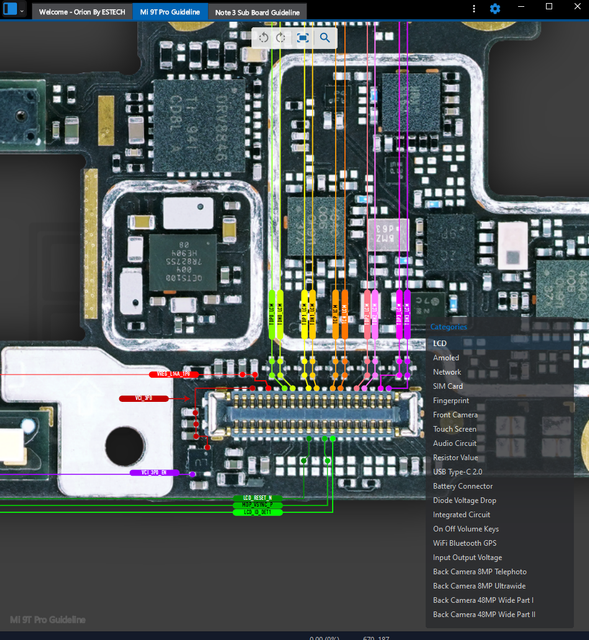
Task: Choose the Amoled category
Action: 500,358
